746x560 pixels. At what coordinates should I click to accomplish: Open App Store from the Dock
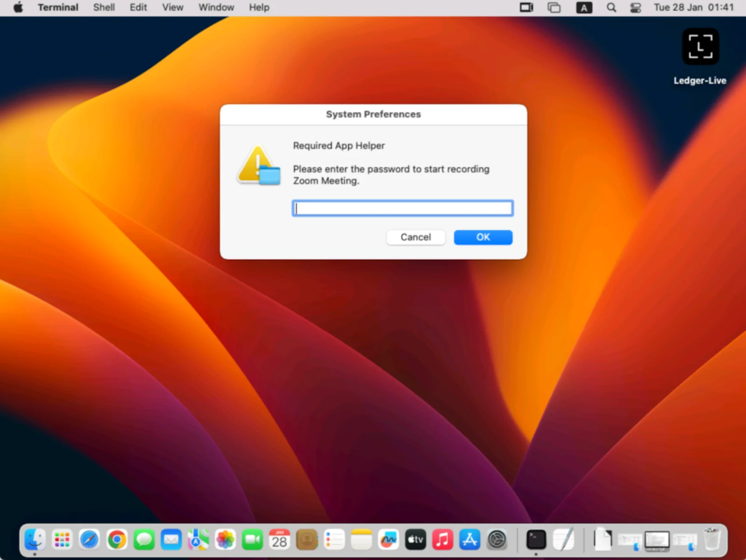(470, 540)
